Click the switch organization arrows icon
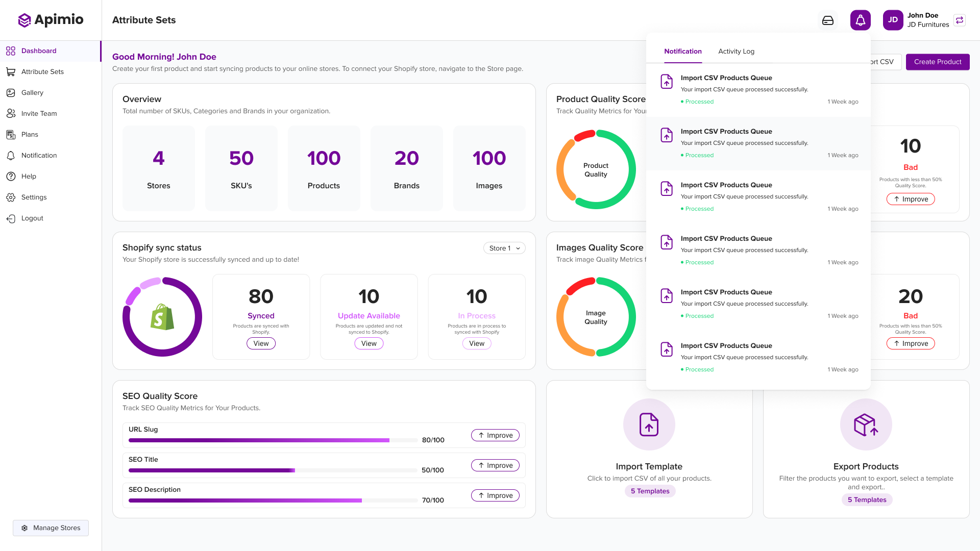 [x=960, y=20]
